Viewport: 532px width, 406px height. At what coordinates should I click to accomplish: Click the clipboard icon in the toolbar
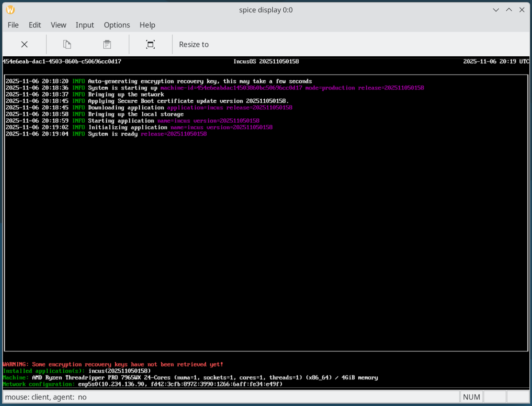[106, 44]
